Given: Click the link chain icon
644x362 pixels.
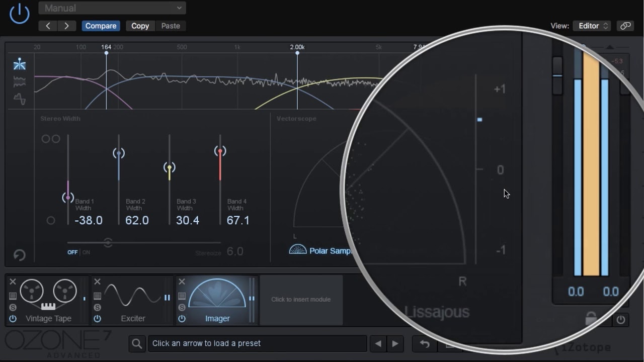Looking at the screenshot, I should 625,26.
